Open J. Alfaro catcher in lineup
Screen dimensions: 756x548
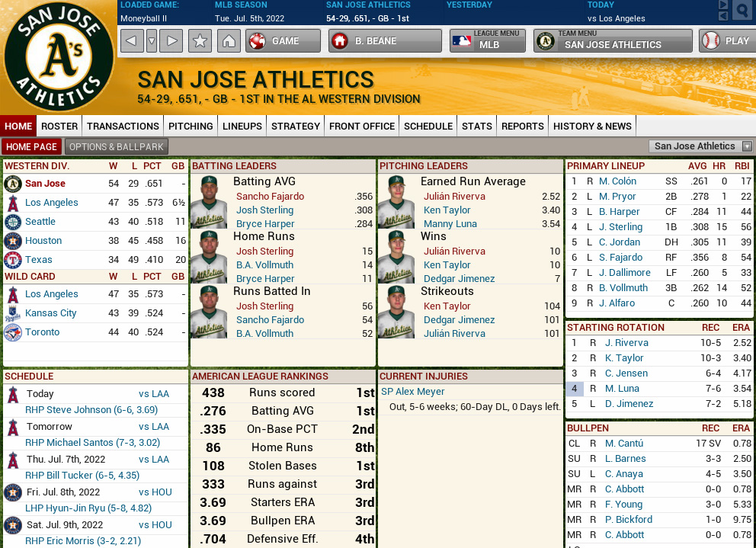[617, 303]
